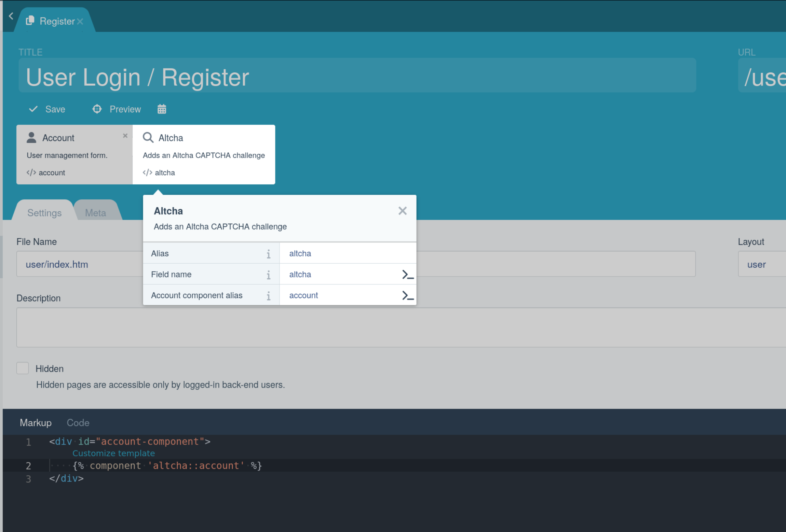Click the page Title field
The image size is (786, 532).
point(357,76)
